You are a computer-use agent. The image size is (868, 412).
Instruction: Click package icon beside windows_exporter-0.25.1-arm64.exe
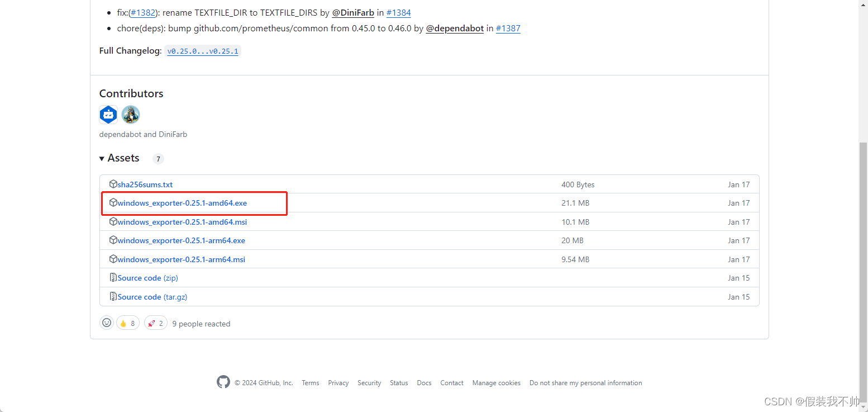coord(113,240)
